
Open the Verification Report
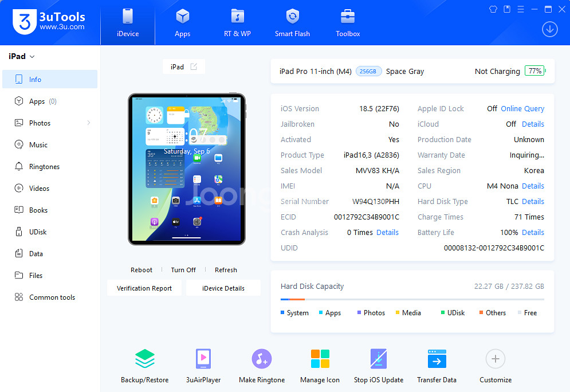tap(144, 288)
